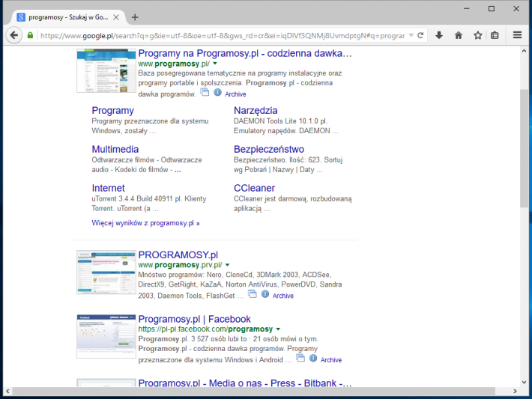
Task: Click the vertical scrollbar thumb
Action: pyautogui.click(x=524, y=149)
